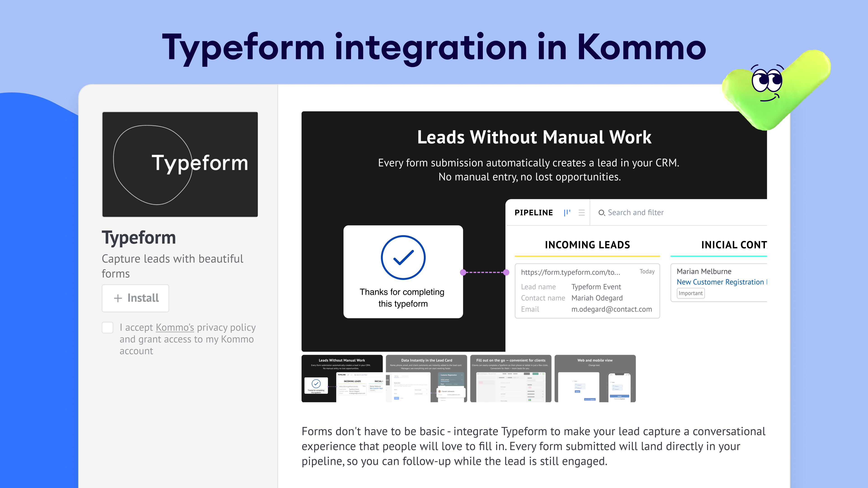Open the Leads Without Manual Work thumbnail
The image size is (868, 488).
click(342, 378)
